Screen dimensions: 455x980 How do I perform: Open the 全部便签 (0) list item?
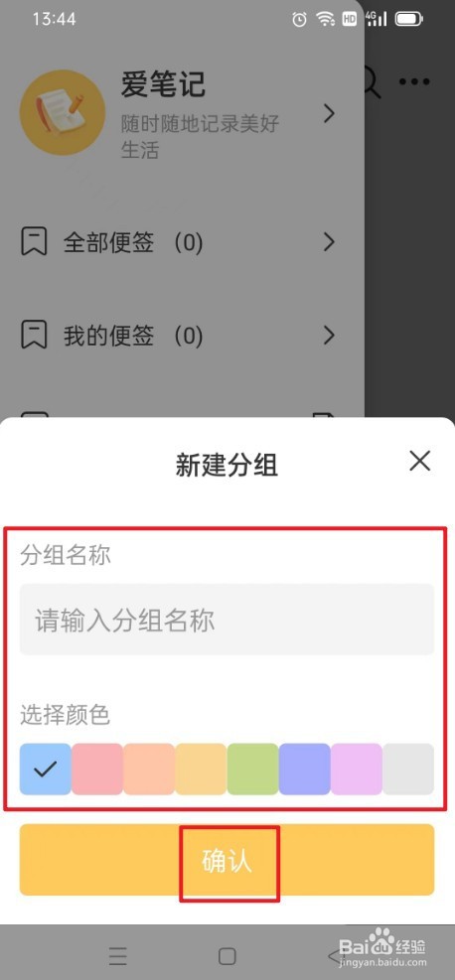180,242
